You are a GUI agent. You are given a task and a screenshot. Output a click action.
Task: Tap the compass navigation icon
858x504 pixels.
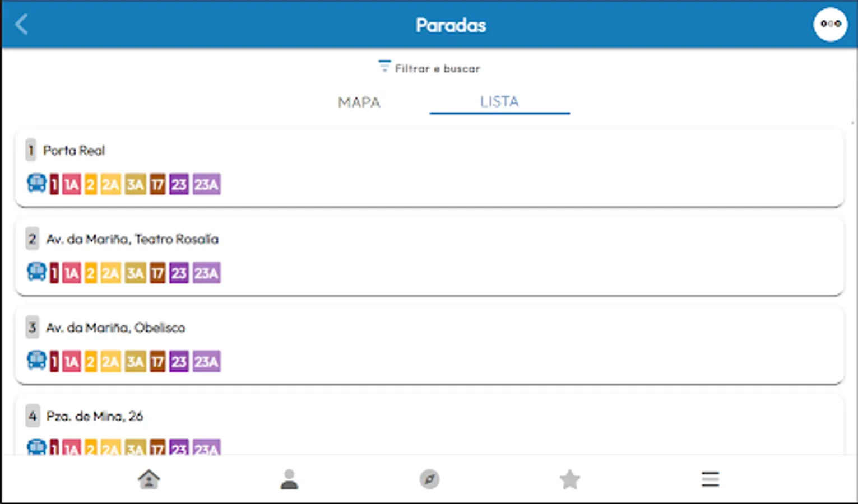(429, 479)
